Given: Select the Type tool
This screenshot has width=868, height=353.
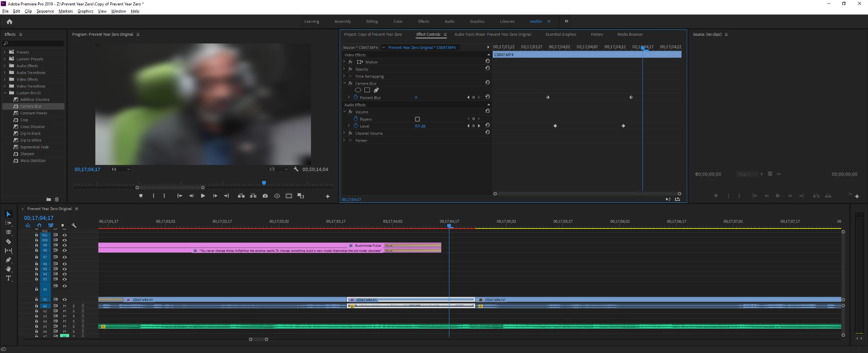Looking at the screenshot, I should point(8,278).
